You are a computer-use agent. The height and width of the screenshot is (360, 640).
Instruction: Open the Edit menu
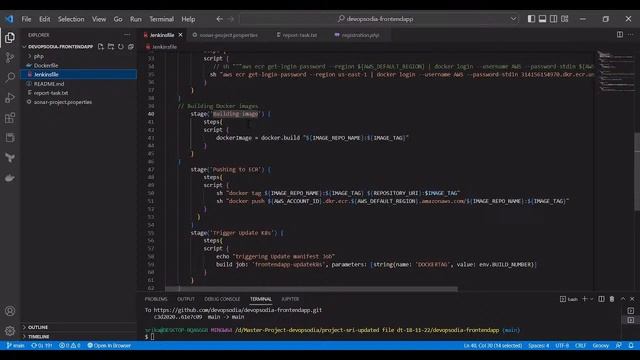tap(44, 19)
